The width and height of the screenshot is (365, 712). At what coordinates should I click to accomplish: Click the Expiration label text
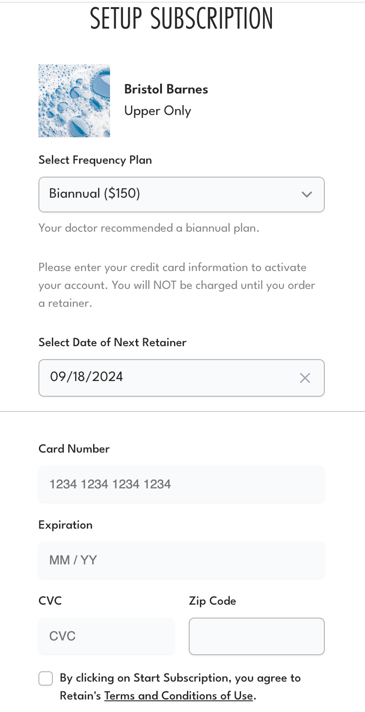point(65,525)
